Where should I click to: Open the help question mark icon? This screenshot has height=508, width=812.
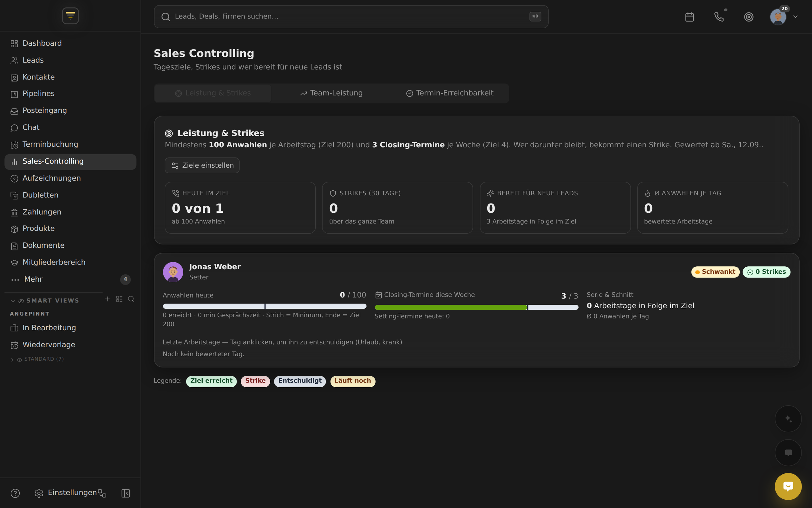(x=15, y=493)
